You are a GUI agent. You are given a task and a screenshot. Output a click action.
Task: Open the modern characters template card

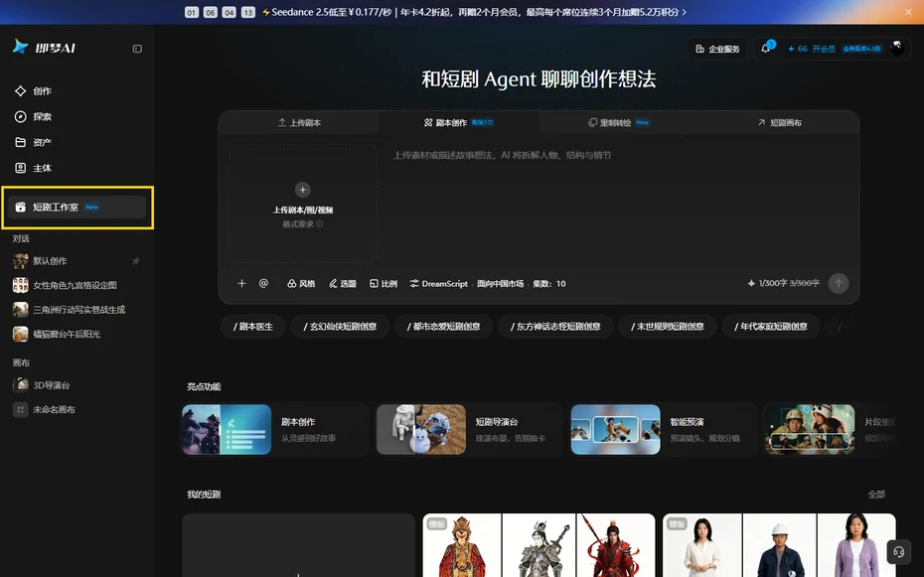click(x=779, y=545)
